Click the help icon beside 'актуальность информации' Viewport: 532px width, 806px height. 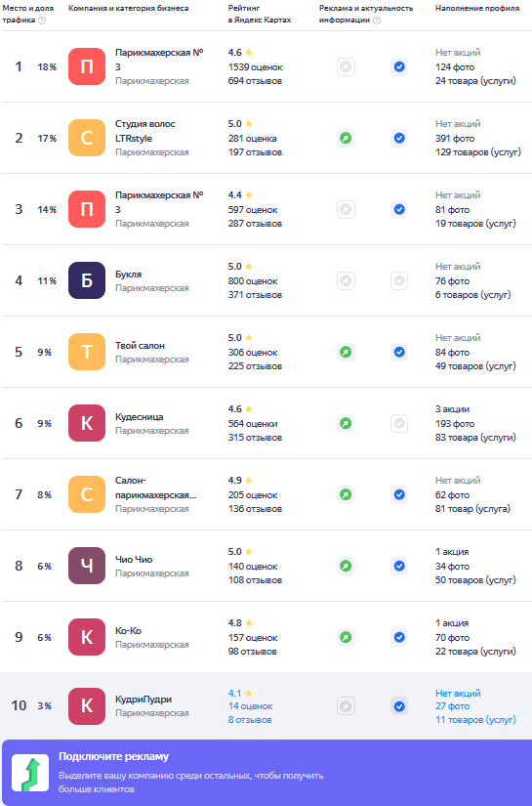point(377,21)
